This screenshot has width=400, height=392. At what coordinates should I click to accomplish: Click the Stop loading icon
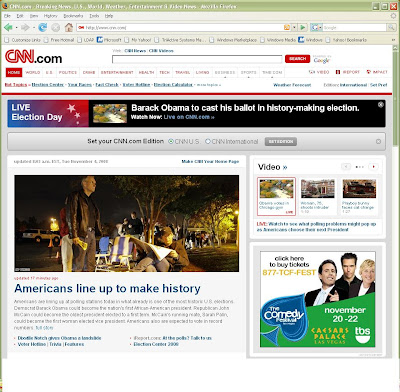coord(56,28)
